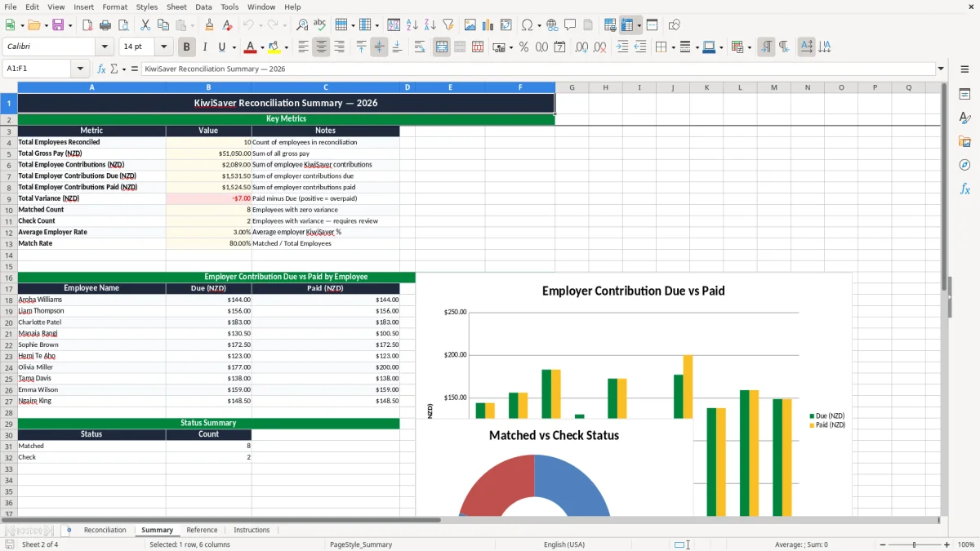Cut the selection with the scissors icon
The image size is (980, 551).
click(x=145, y=25)
